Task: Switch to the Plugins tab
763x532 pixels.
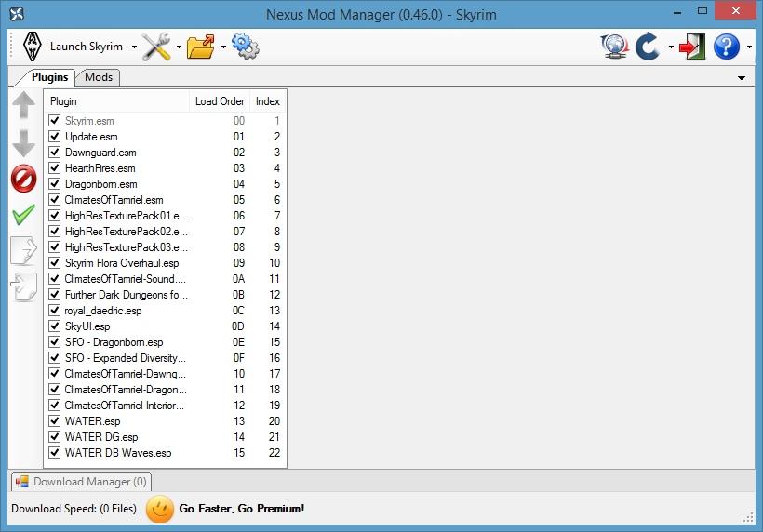Action: (x=49, y=77)
